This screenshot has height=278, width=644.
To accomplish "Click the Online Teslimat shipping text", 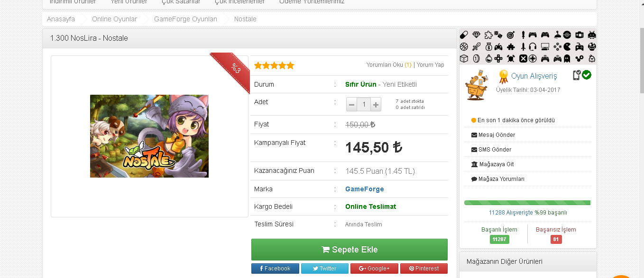I will coord(371,206).
